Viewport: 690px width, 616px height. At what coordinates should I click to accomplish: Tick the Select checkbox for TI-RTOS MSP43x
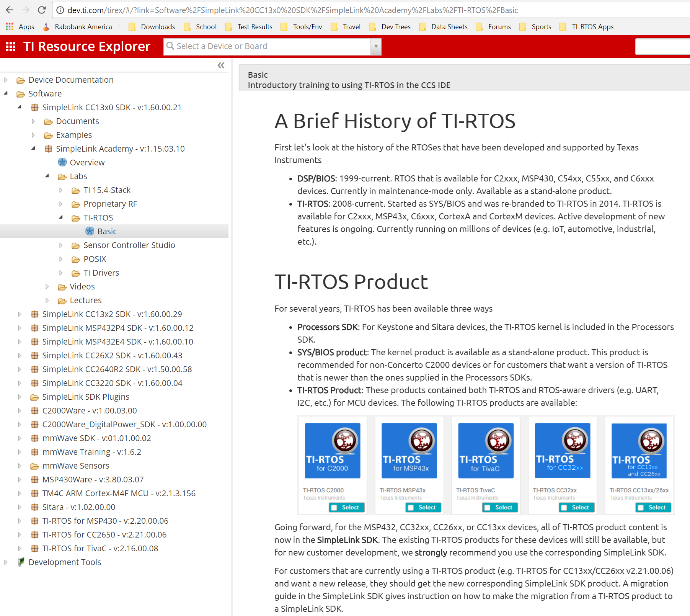click(411, 508)
